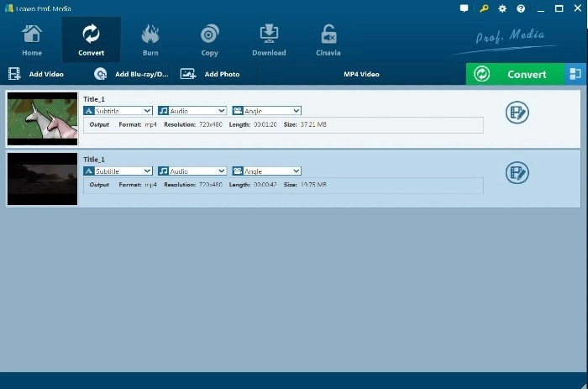Open the Burn module

pyautogui.click(x=150, y=40)
